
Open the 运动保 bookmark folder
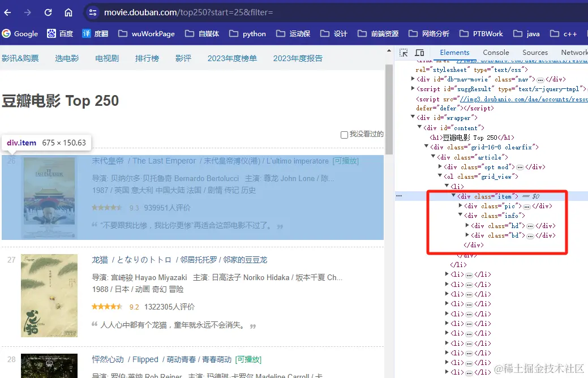[x=293, y=34]
